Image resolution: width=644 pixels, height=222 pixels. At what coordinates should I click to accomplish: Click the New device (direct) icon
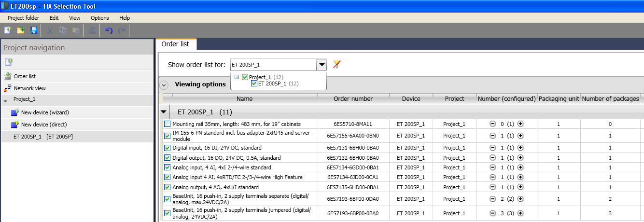click(x=15, y=125)
